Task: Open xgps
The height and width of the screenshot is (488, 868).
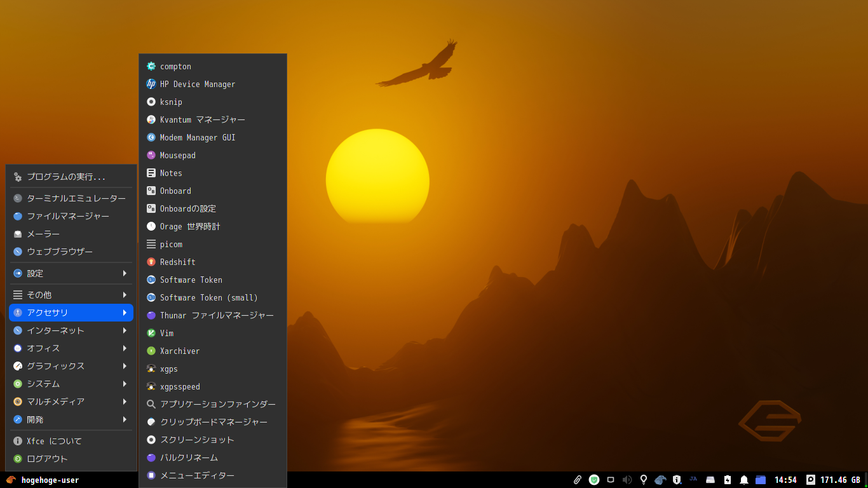Action: click(213, 369)
